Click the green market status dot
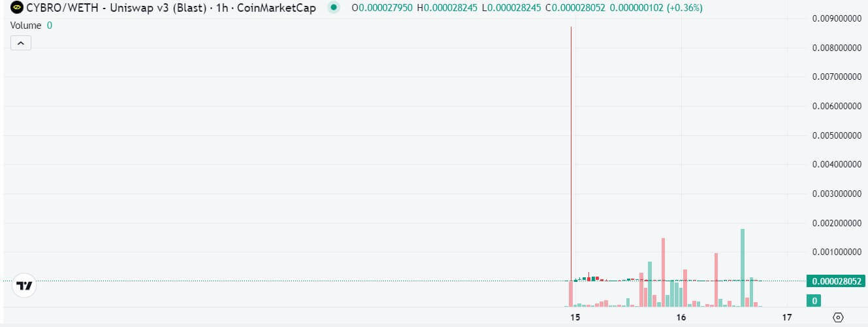The height and width of the screenshot is (327, 868). pos(334,8)
